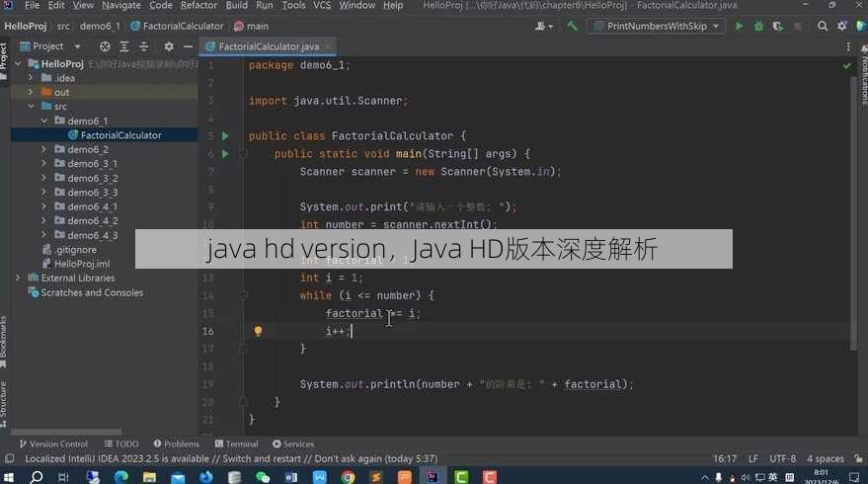Click UTF-8 encoding in status bar
The width and height of the screenshot is (868, 484).
click(x=782, y=458)
